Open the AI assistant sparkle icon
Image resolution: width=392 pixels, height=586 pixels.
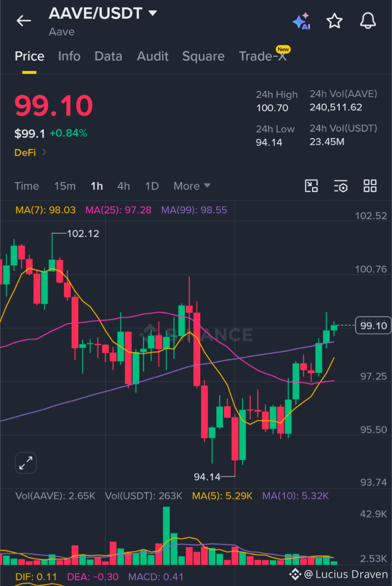pyautogui.click(x=301, y=21)
